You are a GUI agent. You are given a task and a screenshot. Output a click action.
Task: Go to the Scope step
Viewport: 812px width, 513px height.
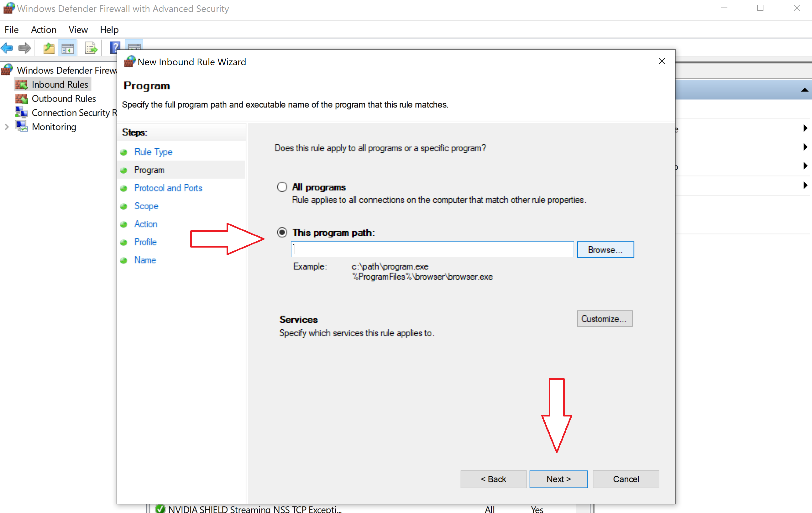pyautogui.click(x=146, y=206)
